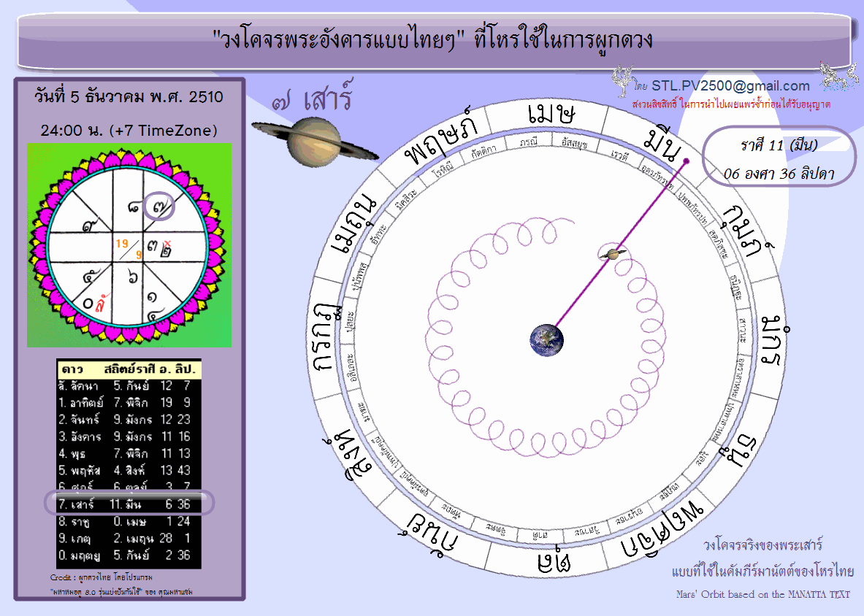Click the ราศี 11 (มีน) info box
Image resolution: width=864 pixels, height=616 pixels.
point(779,157)
